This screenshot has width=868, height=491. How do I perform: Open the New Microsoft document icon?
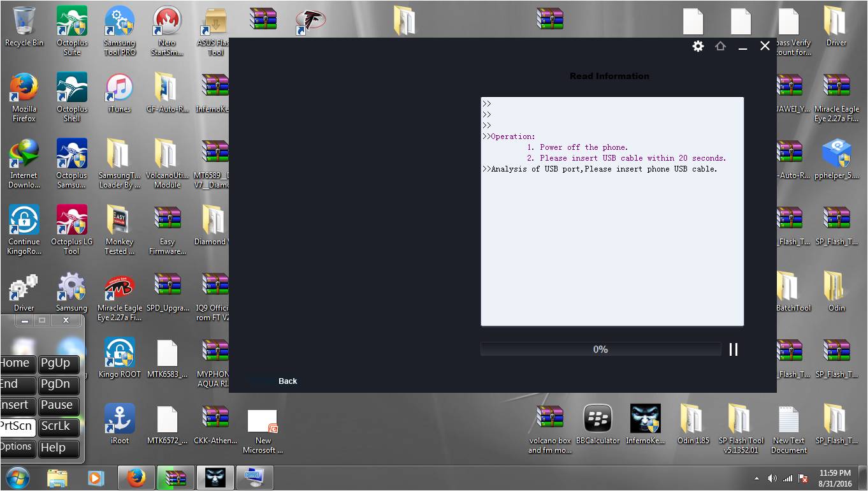point(263,431)
